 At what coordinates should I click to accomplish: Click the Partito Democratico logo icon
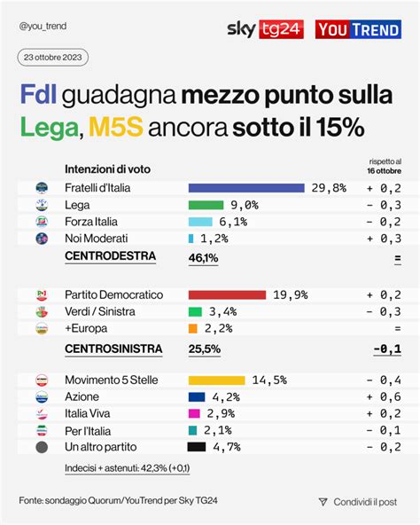(42, 295)
